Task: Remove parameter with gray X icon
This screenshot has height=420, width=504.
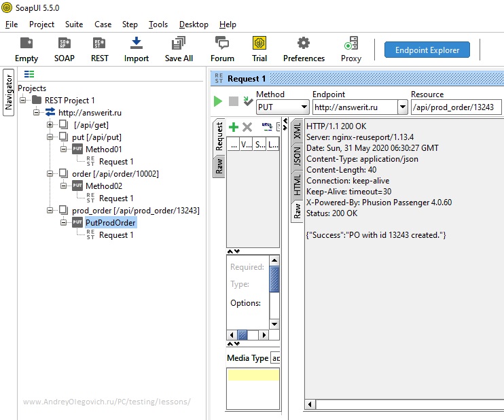Action: (x=247, y=127)
